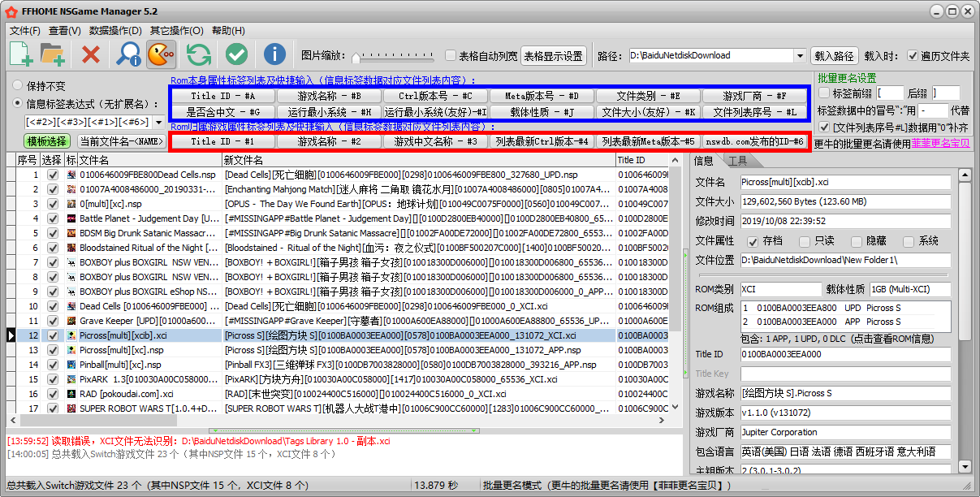Click the green 模板选择 button
The image size is (980, 497).
[x=47, y=140]
